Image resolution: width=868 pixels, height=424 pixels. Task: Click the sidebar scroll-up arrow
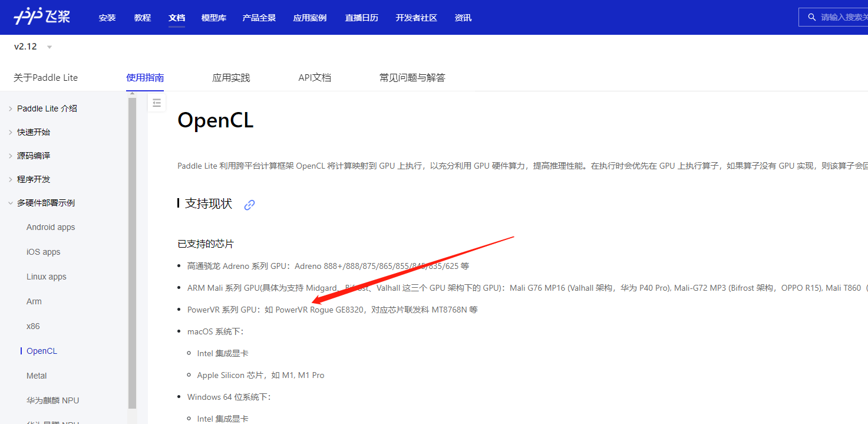(x=132, y=94)
